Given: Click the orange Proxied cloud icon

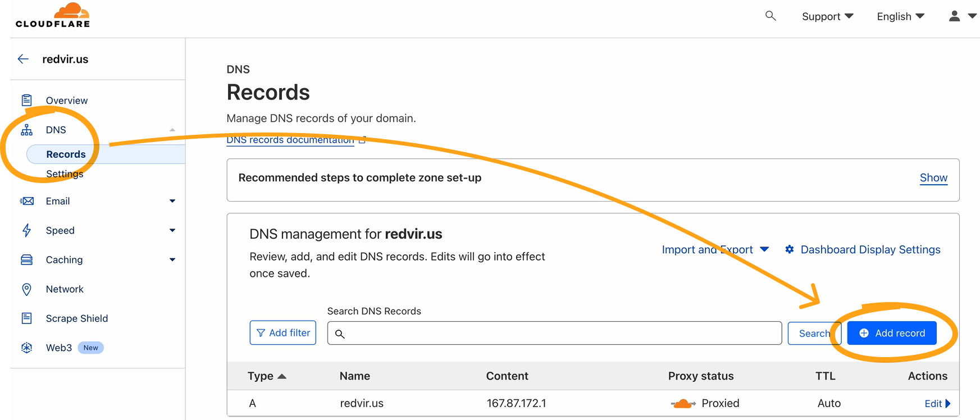Looking at the screenshot, I should click(x=683, y=403).
